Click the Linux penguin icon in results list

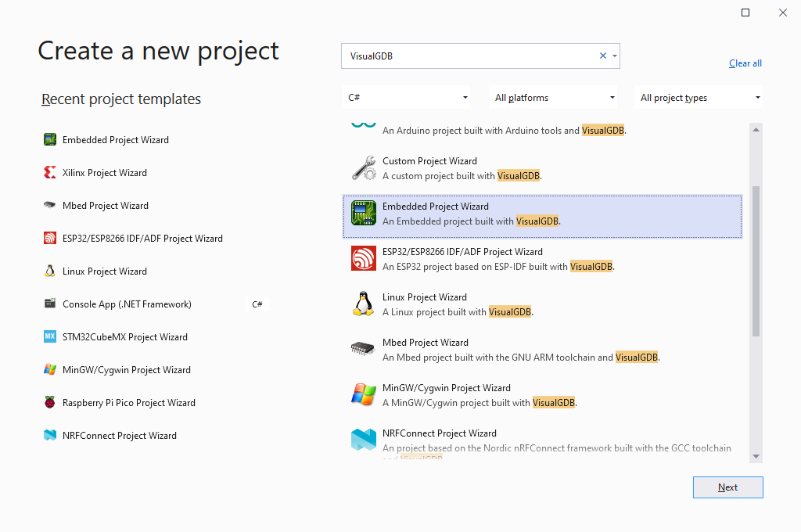pyautogui.click(x=363, y=304)
